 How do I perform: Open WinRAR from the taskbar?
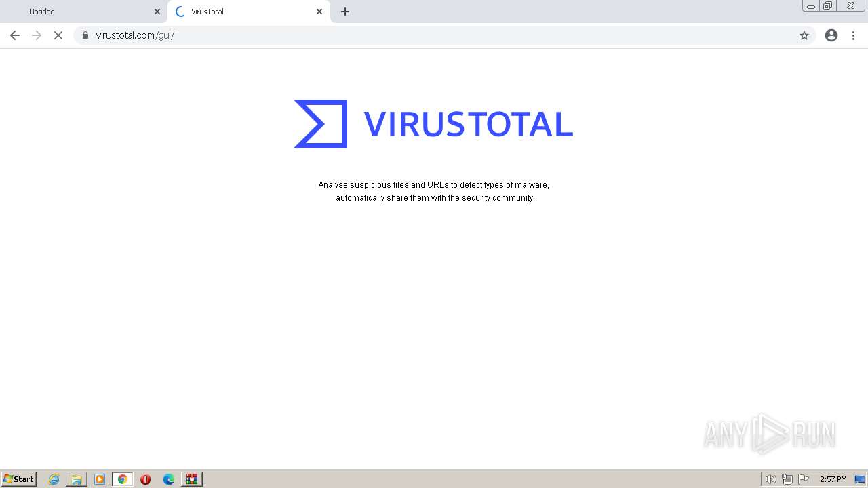click(192, 479)
